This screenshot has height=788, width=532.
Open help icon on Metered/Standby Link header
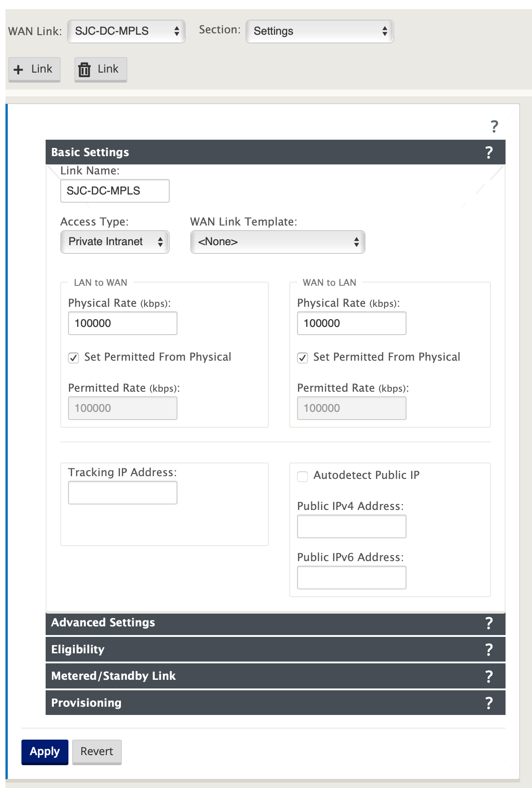pyautogui.click(x=489, y=676)
